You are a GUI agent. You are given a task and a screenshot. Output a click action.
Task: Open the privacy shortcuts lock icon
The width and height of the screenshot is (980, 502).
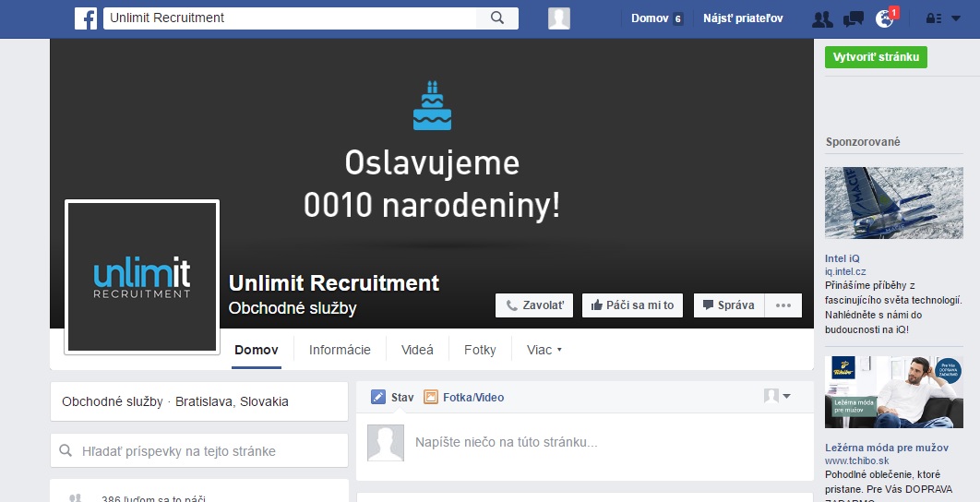(x=935, y=18)
